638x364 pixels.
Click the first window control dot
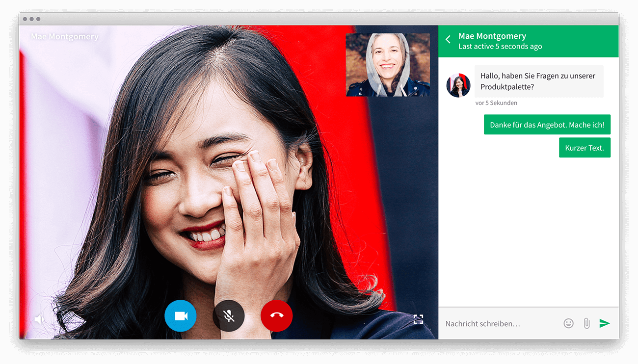pyautogui.click(x=25, y=19)
